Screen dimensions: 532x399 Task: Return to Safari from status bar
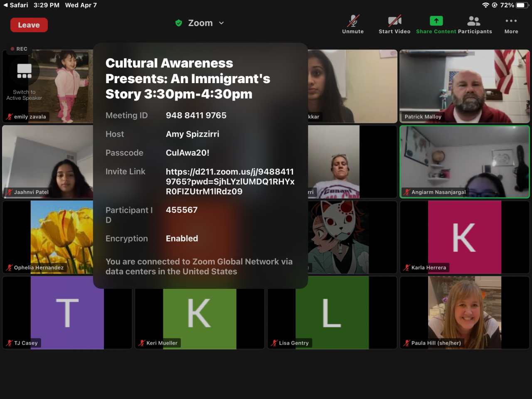[16, 5]
